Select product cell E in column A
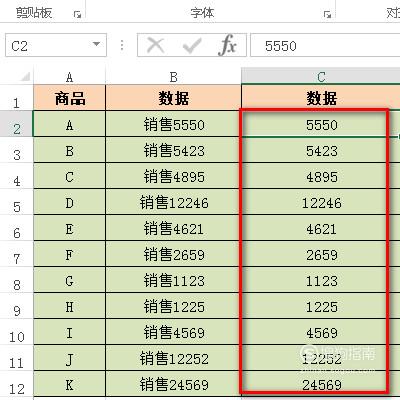This screenshot has width=400, height=400. [69, 228]
